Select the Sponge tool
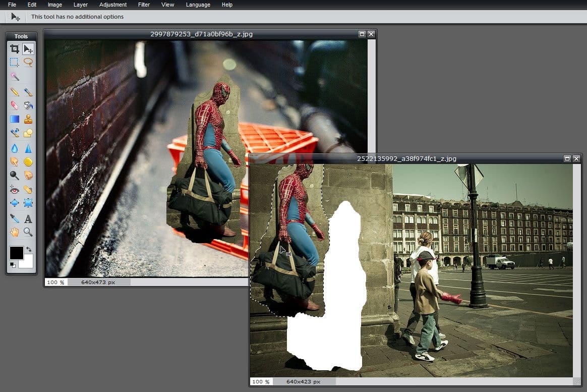The width and height of the screenshot is (587, 392). [28, 162]
